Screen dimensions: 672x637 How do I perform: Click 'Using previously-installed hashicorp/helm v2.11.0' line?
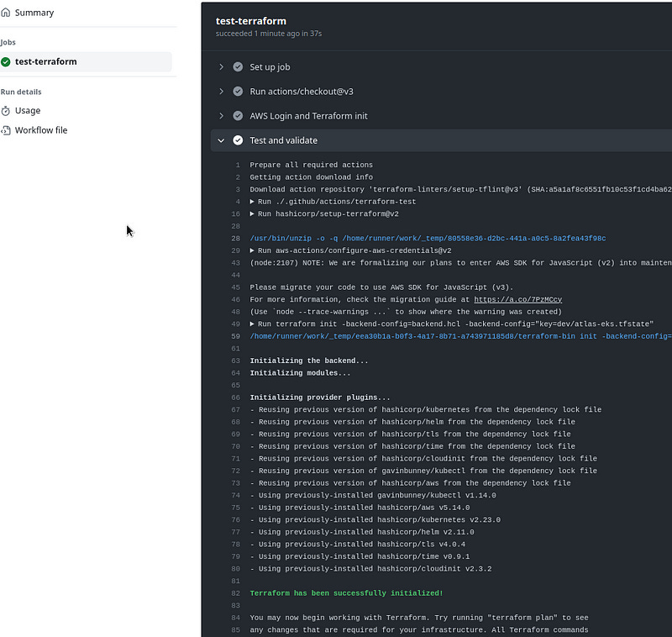pyautogui.click(x=362, y=532)
